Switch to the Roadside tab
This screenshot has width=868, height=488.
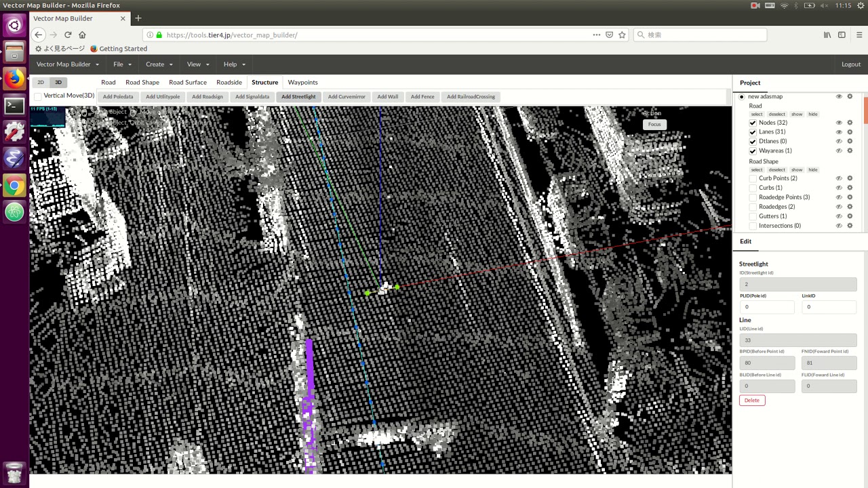[229, 82]
